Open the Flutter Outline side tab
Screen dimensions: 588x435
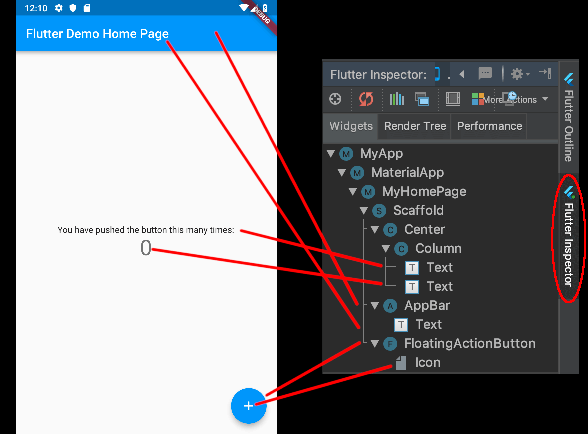point(568,117)
